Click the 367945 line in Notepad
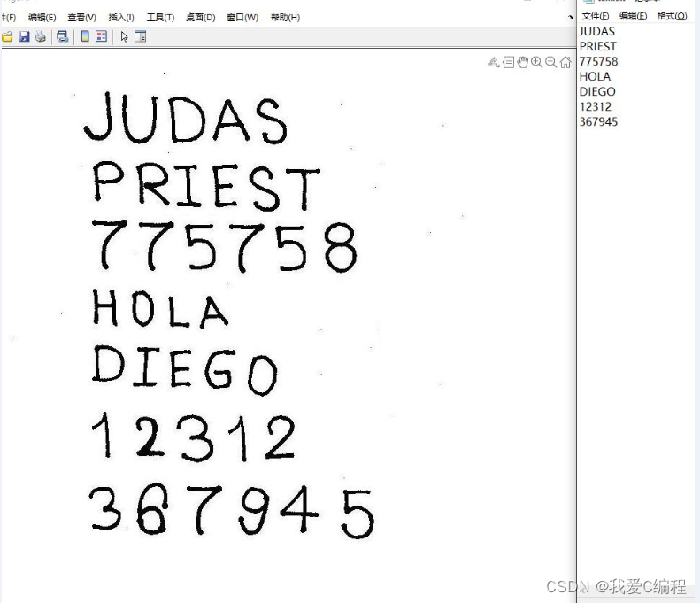The height and width of the screenshot is (603, 700). (598, 122)
